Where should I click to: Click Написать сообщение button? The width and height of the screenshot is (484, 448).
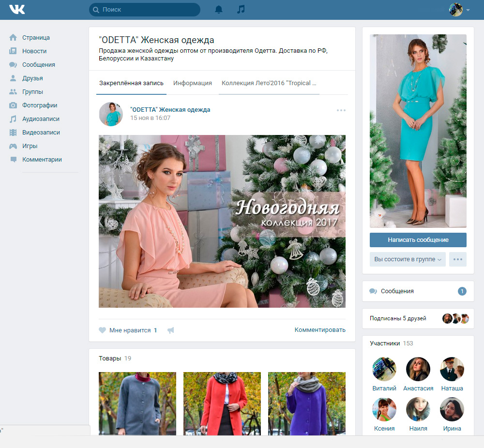coord(418,240)
